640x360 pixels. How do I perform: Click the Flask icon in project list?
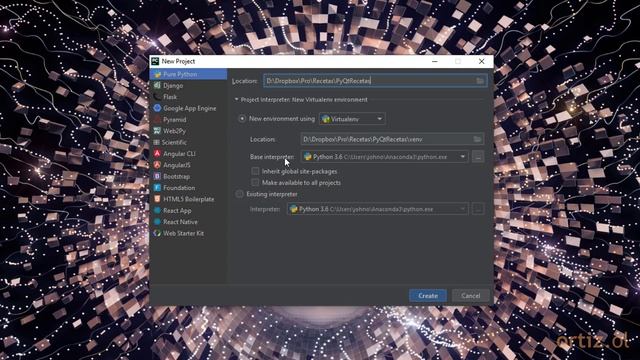coord(157,97)
